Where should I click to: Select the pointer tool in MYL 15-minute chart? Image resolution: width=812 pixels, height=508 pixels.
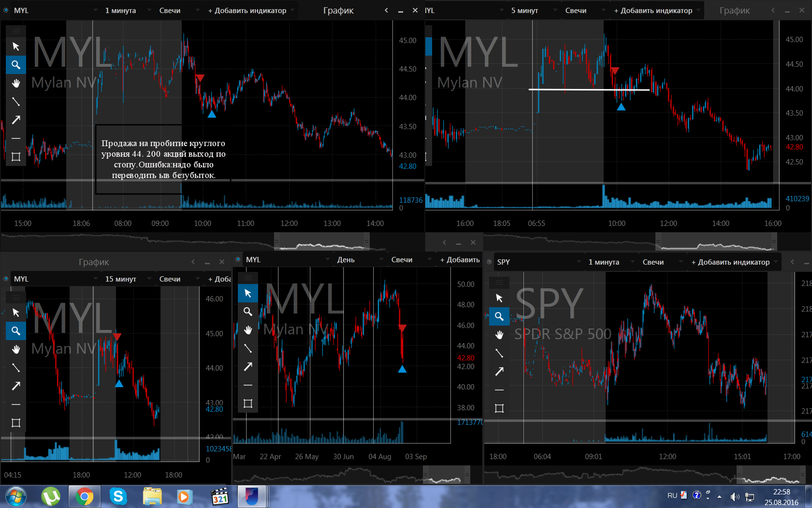click(16, 313)
